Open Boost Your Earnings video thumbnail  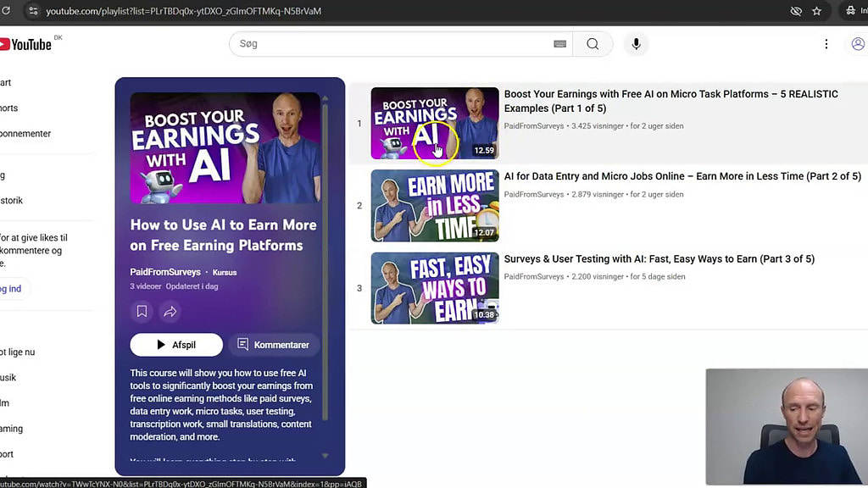tap(435, 124)
